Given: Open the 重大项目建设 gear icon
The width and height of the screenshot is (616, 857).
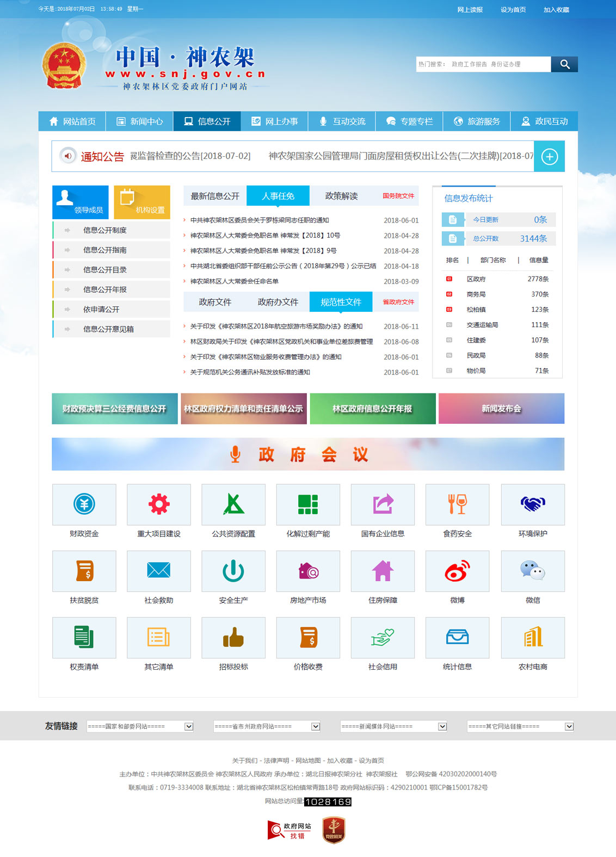Looking at the screenshot, I should (x=159, y=504).
